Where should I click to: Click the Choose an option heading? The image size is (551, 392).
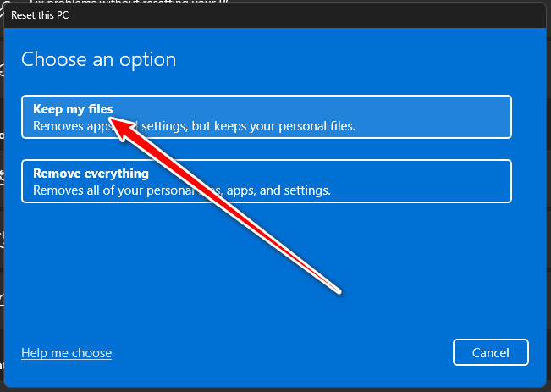pyautogui.click(x=98, y=59)
